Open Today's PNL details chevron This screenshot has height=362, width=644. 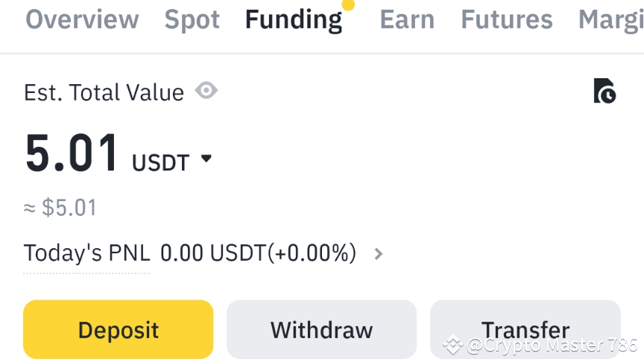click(379, 254)
